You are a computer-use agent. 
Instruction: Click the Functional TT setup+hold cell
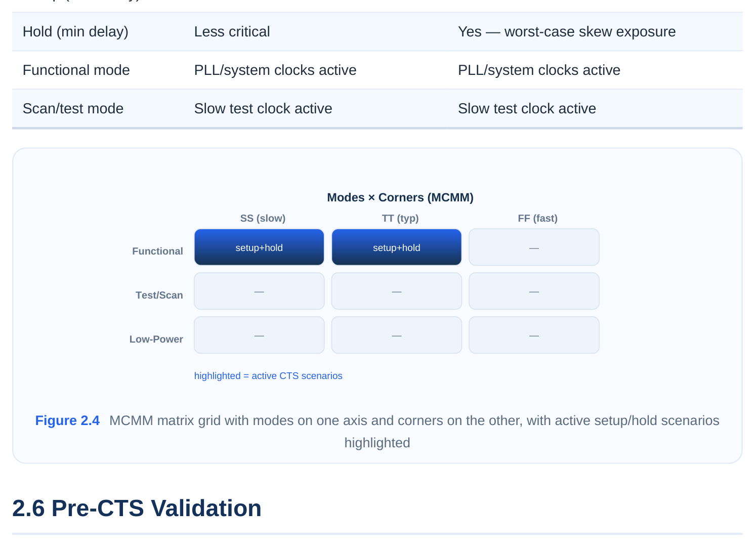click(397, 247)
